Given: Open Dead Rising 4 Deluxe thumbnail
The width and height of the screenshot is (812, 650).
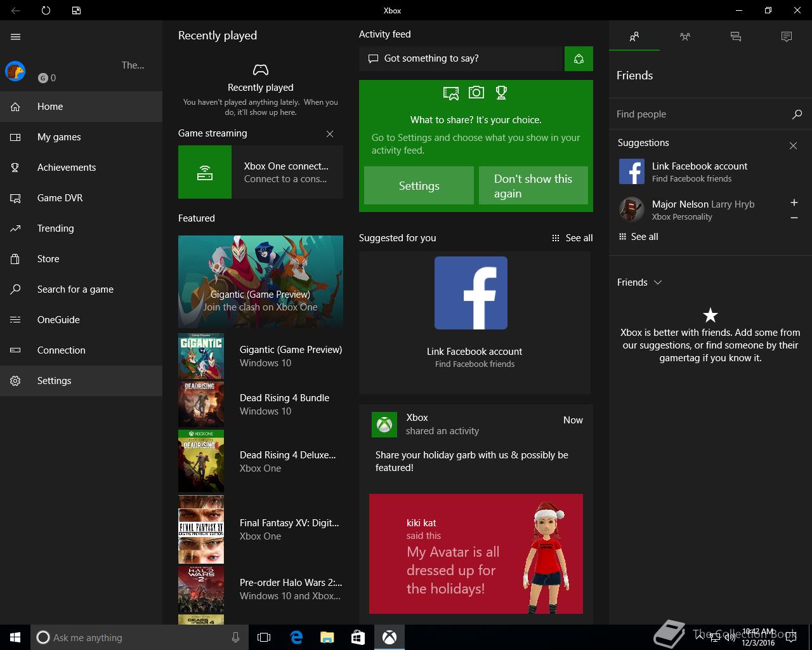Looking at the screenshot, I should coord(201,461).
